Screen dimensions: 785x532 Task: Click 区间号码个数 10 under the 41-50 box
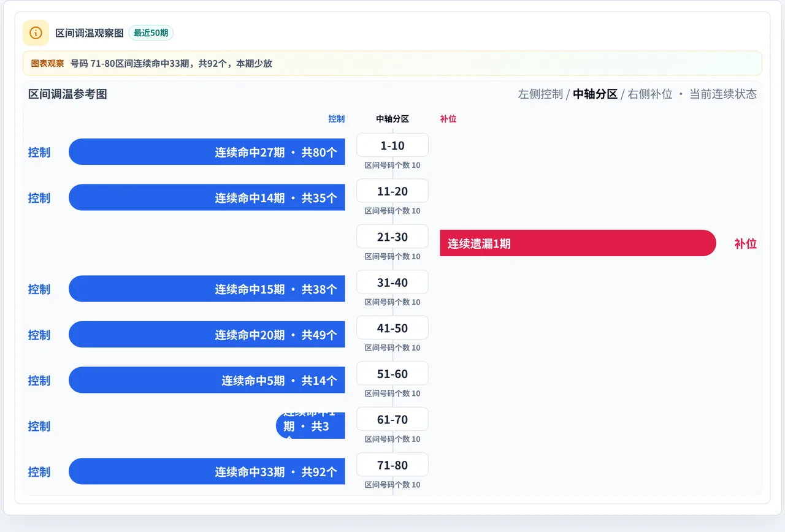pos(392,348)
